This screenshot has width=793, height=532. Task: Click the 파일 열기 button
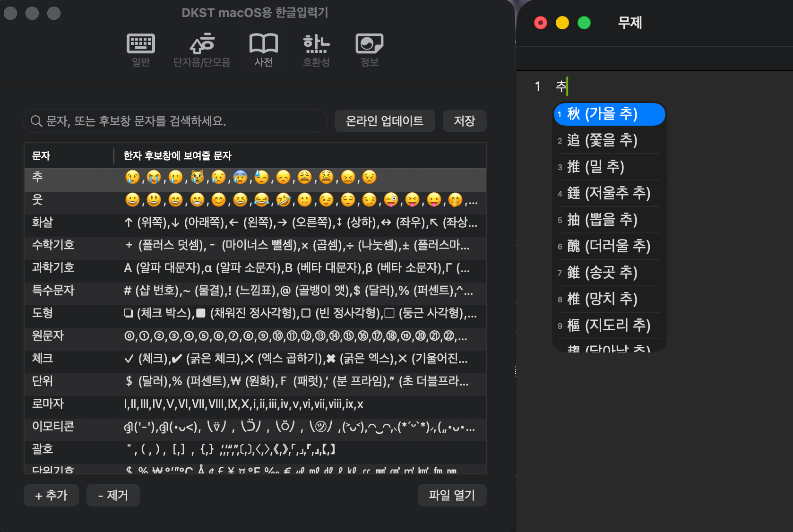[x=452, y=495]
